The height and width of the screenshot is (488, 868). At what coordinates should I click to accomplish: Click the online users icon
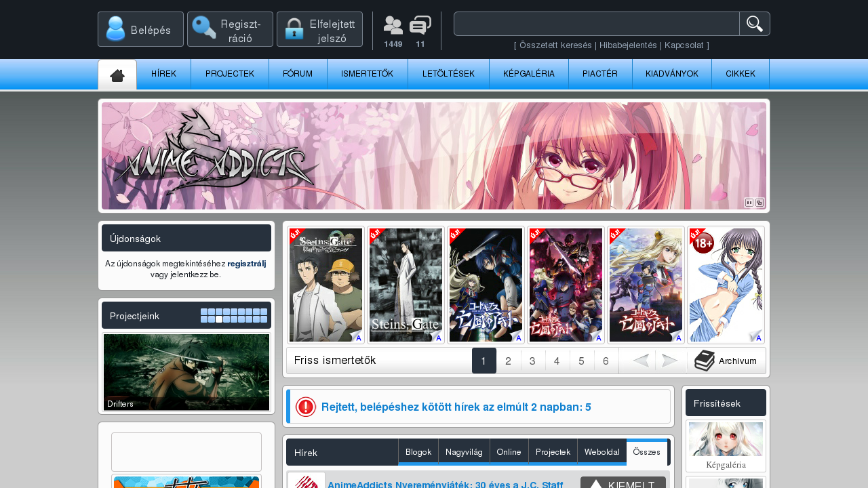pyautogui.click(x=393, y=26)
